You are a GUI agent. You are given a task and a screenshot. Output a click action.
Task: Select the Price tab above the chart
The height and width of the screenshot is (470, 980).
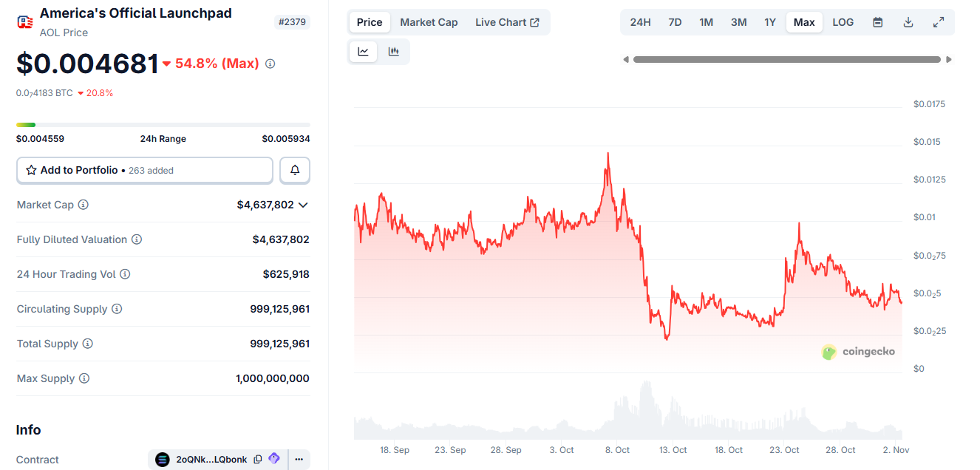pyautogui.click(x=369, y=22)
